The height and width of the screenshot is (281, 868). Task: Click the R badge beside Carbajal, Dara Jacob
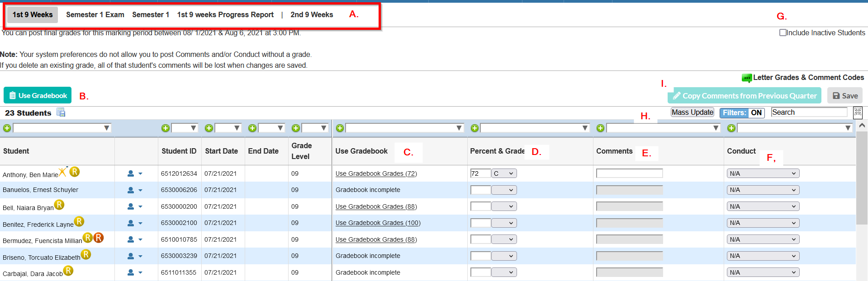tap(68, 271)
